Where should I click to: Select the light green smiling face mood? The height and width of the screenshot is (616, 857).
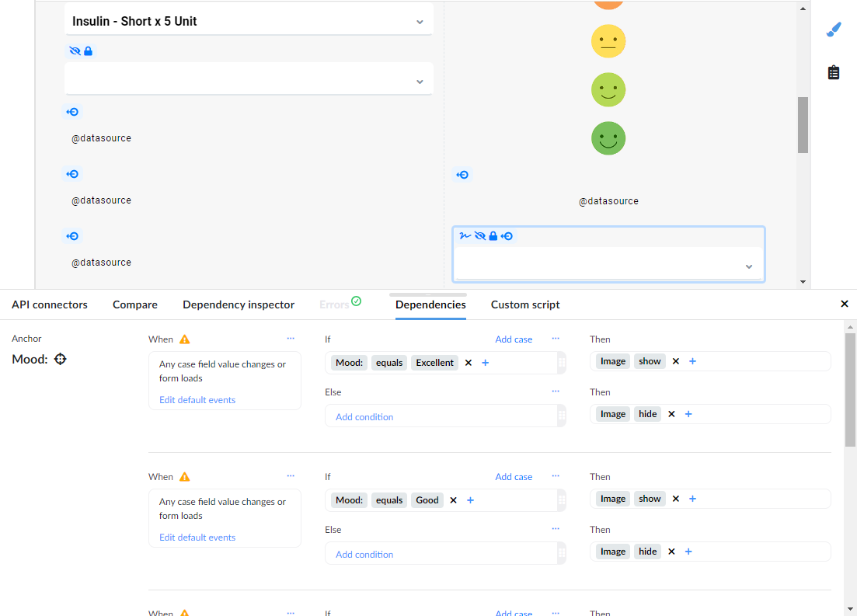[608, 89]
